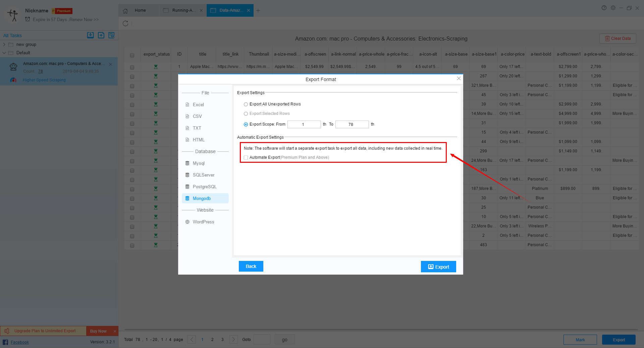644x348 pixels.
Task: Click the go button
Action: click(284, 339)
